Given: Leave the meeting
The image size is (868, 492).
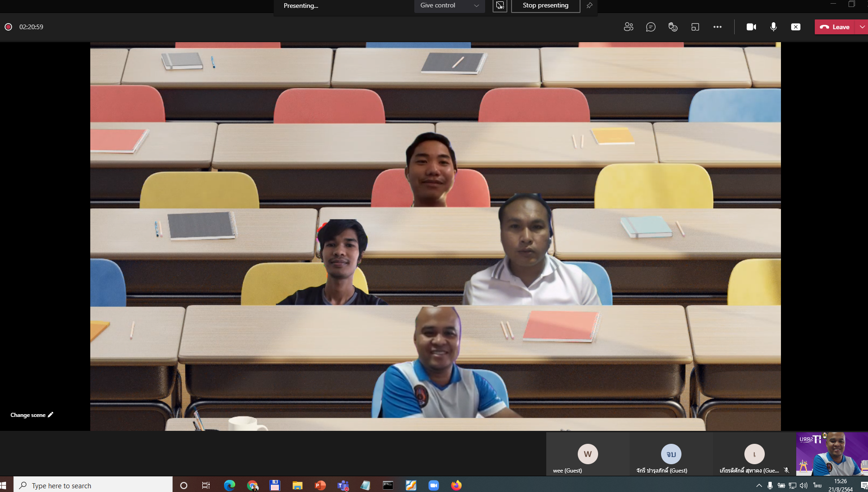Looking at the screenshot, I should tap(835, 27).
